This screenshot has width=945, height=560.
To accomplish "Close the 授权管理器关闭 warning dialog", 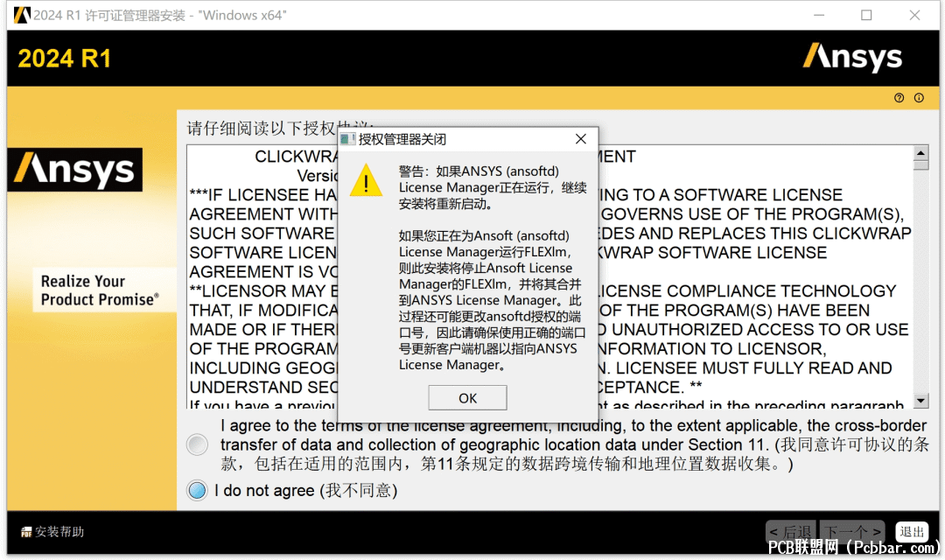I will (581, 139).
